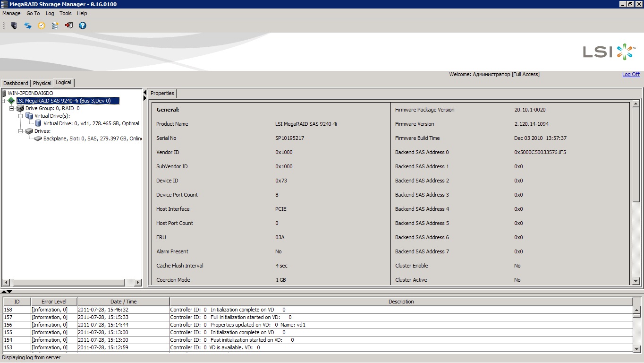Click the clock gauge toolbar icon

(x=42, y=26)
